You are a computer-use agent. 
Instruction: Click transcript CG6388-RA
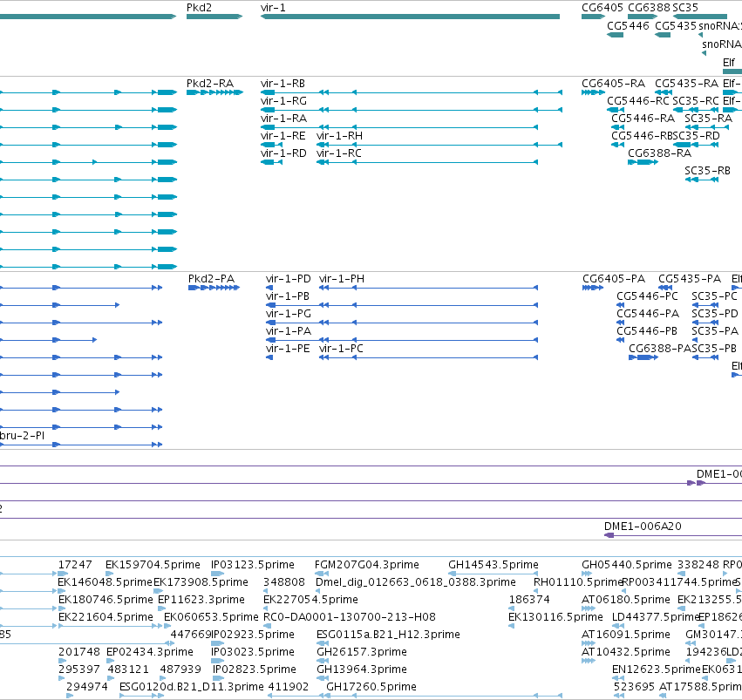click(x=660, y=153)
